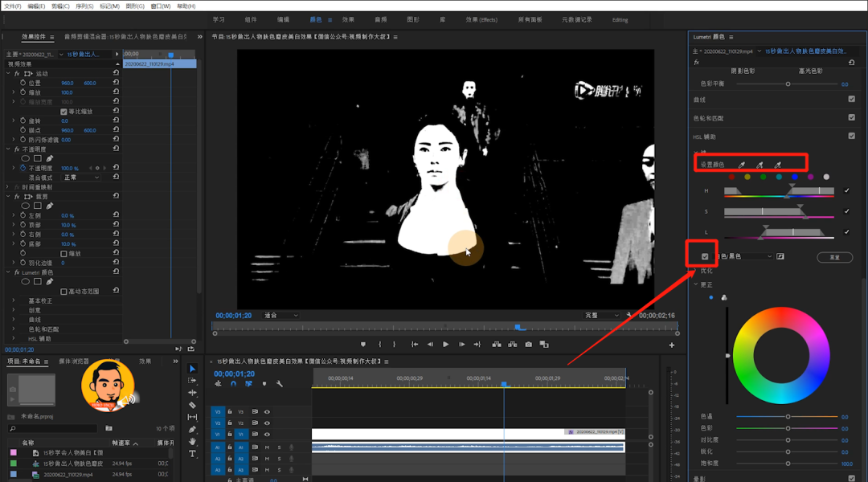
Task: Select the Selection tool arrow
Action: coord(192,369)
